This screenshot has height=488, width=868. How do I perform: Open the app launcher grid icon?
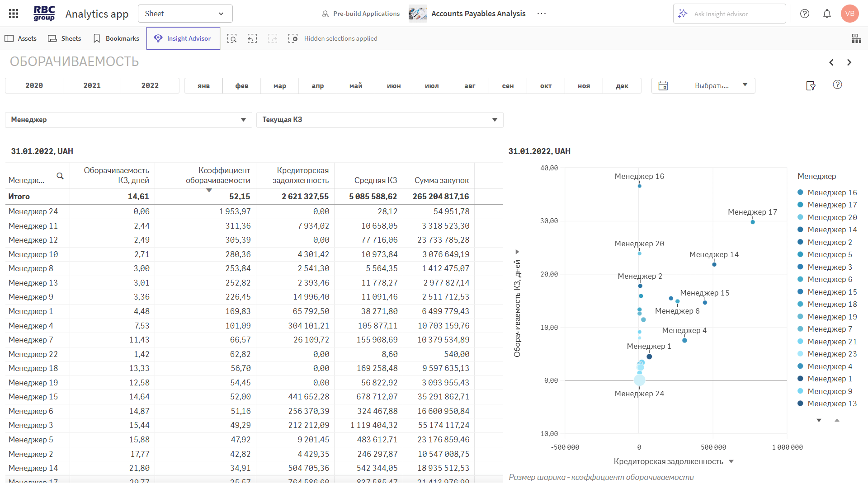tap(14, 14)
